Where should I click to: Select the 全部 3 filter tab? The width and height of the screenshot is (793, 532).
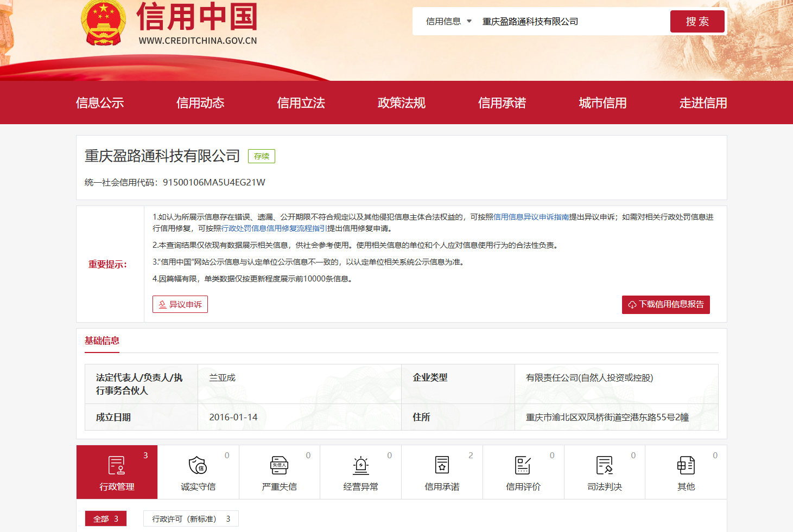(x=106, y=519)
